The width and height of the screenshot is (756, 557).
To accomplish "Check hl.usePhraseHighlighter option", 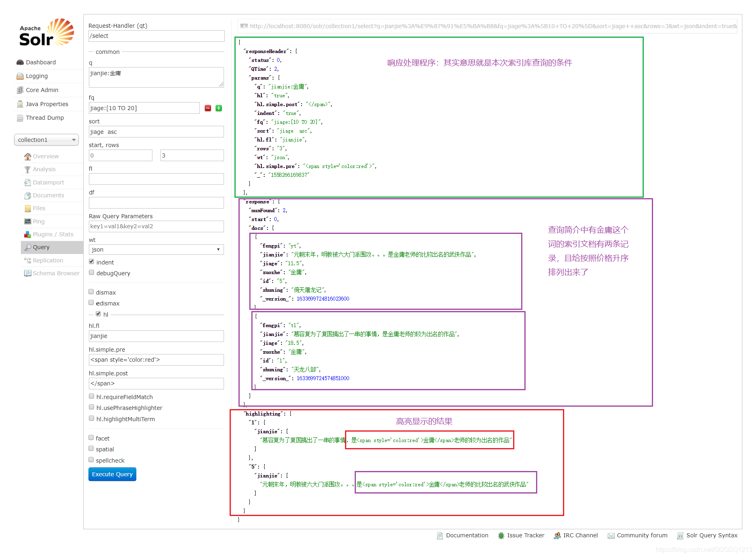I will (x=91, y=407).
